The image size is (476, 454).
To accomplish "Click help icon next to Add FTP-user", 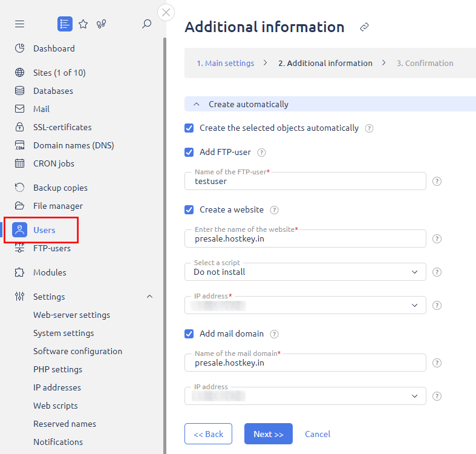I will pos(262,153).
